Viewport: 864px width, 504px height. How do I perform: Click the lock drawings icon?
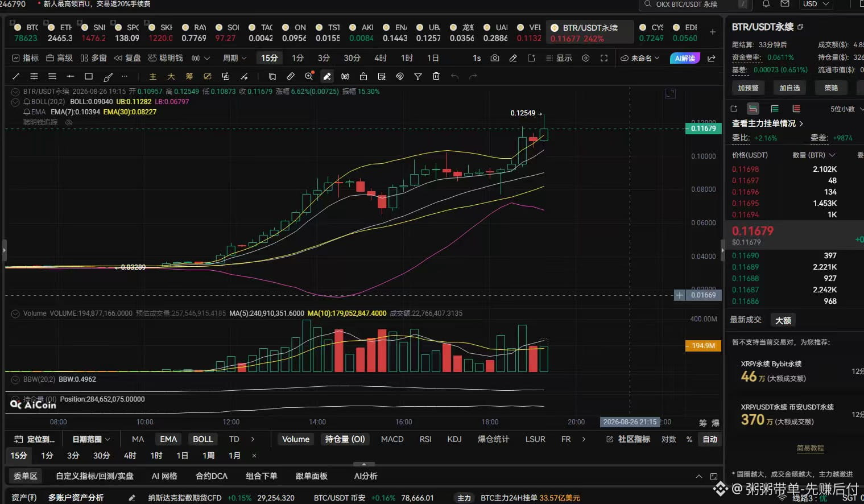363,76
